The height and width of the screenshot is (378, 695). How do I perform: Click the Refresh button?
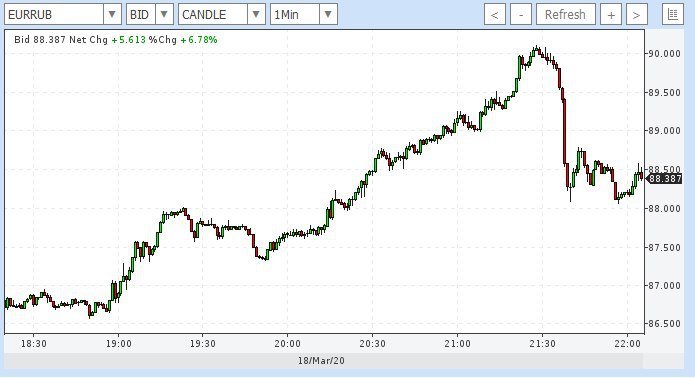pyautogui.click(x=565, y=15)
